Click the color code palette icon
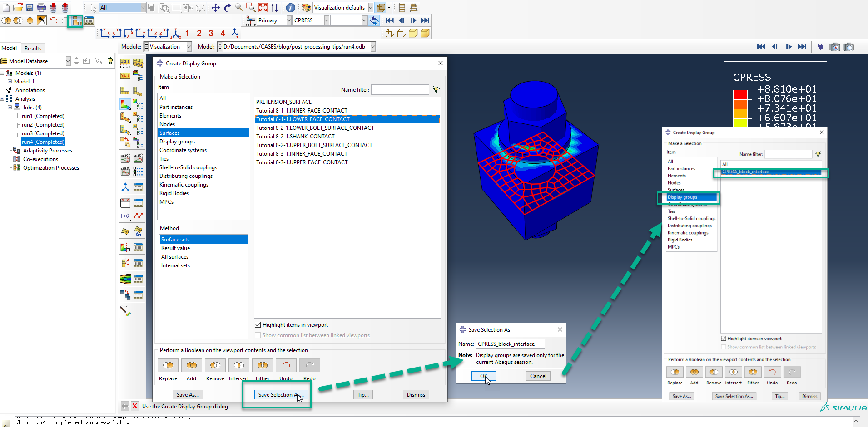The height and width of the screenshot is (427, 868). 307,7
